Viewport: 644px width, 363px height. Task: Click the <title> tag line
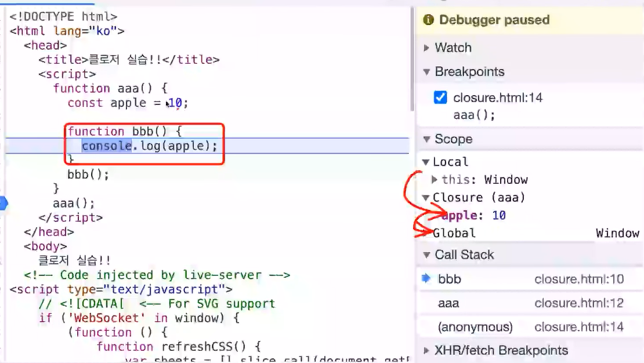129,60
